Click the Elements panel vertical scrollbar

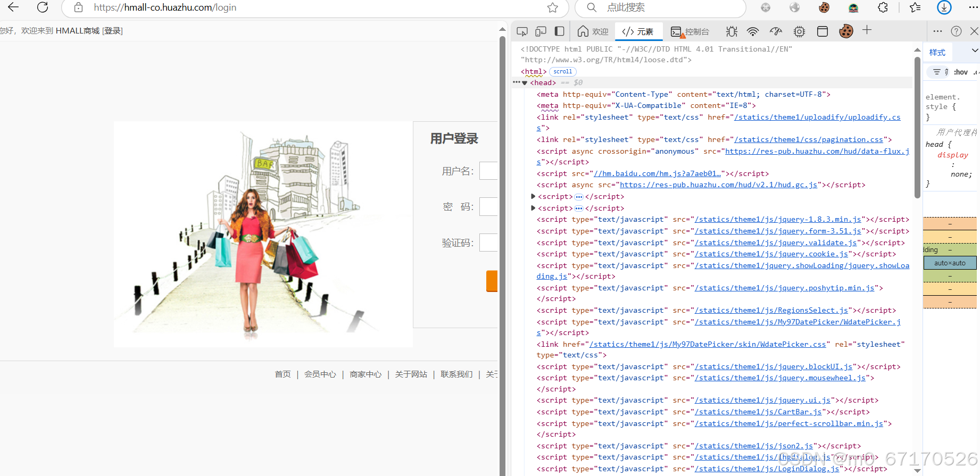[917, 128]
